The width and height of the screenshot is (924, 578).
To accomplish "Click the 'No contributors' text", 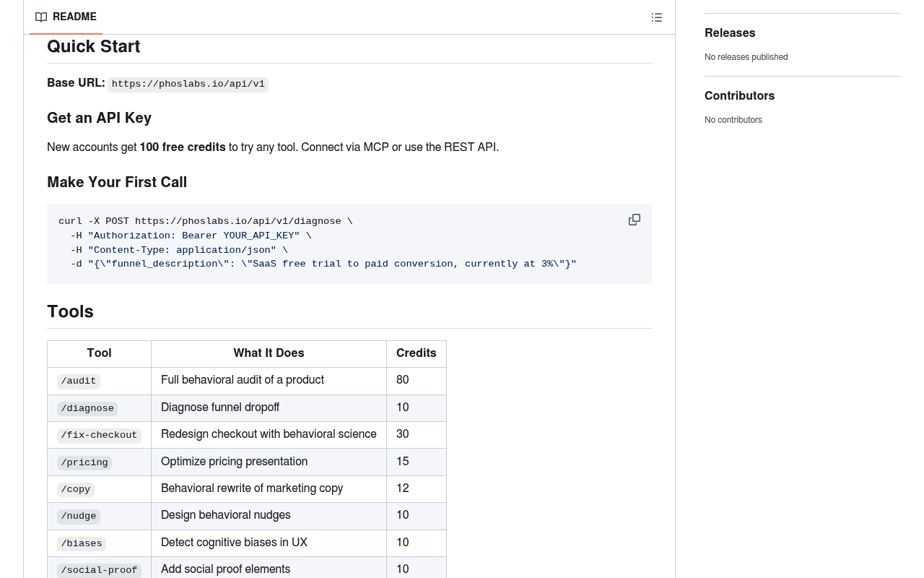I will coord(733,121).
